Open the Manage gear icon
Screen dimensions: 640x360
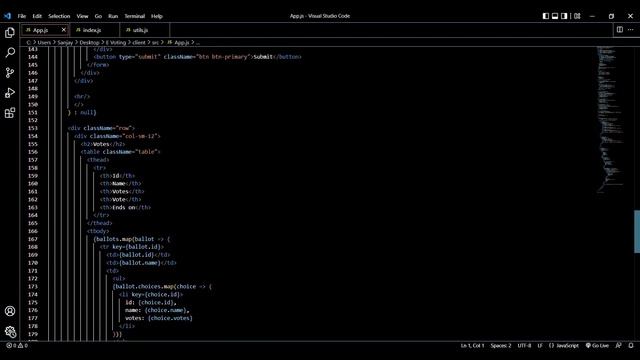coord(10,331)
